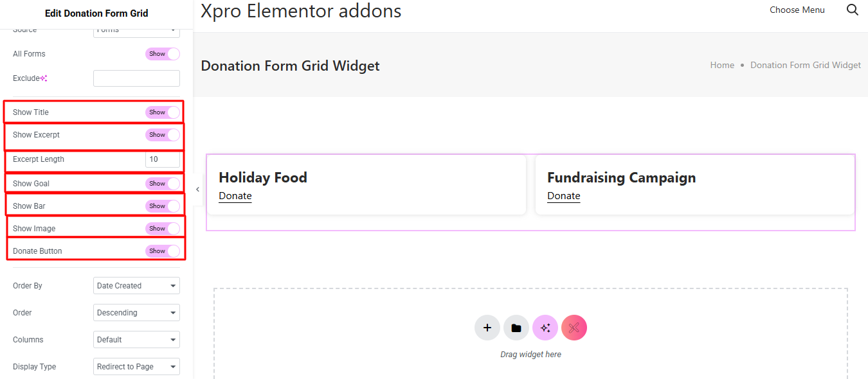868x379 pixels.
Task: Click the Excerpt Length number field
Action: tap(162, 159)
